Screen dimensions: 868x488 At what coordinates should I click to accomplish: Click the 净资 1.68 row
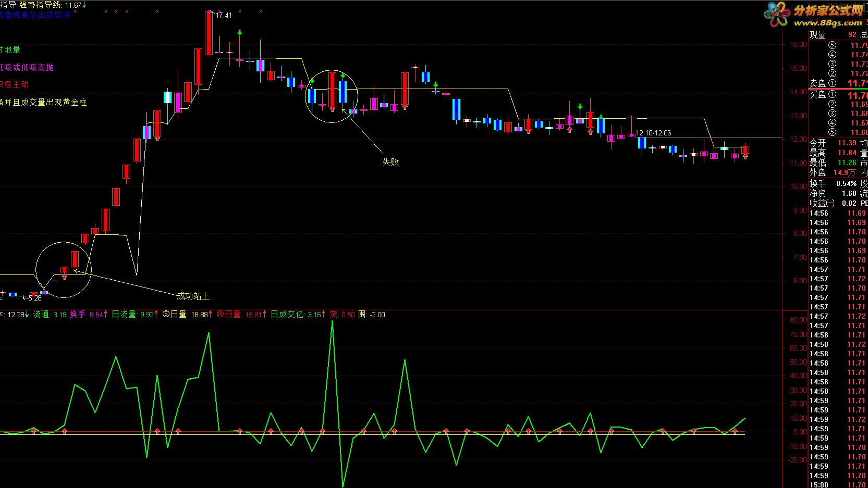point(833,193)
